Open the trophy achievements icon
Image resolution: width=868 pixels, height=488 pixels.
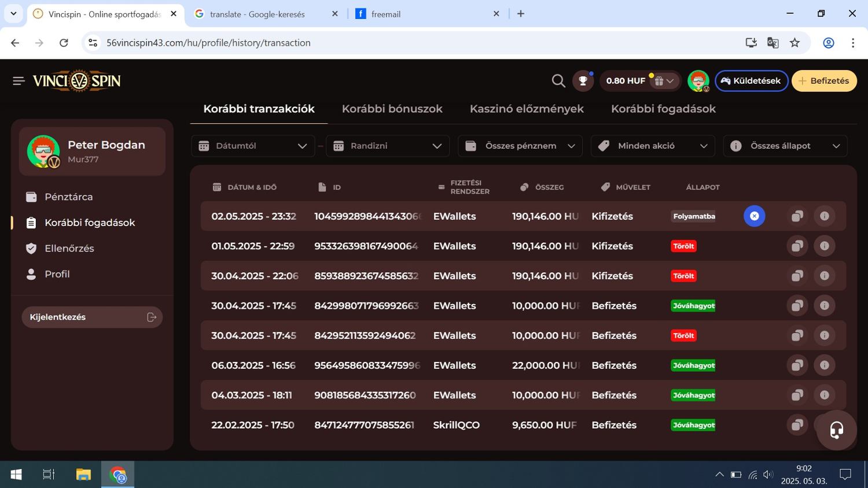[x=583, y=81]
